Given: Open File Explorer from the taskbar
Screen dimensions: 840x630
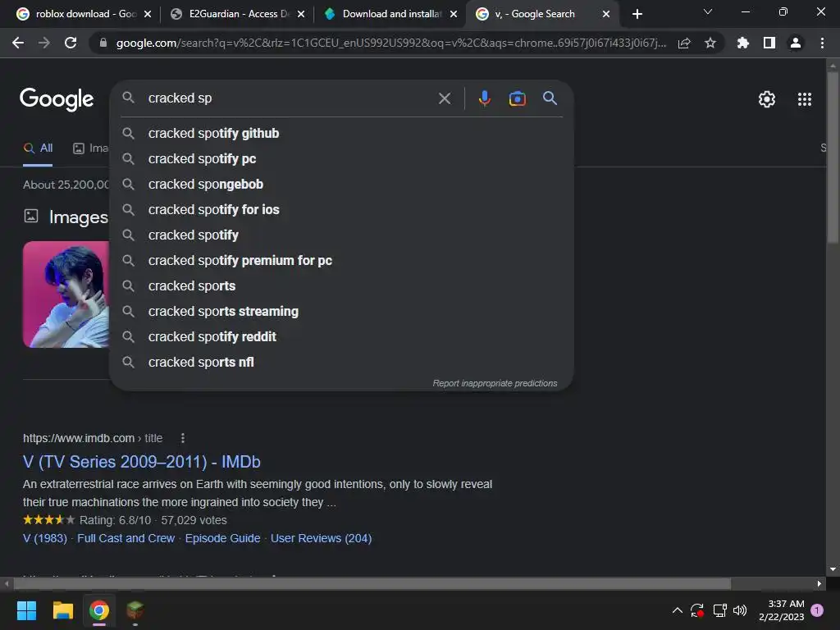Looking at the screenshot, I should [62, 610].
